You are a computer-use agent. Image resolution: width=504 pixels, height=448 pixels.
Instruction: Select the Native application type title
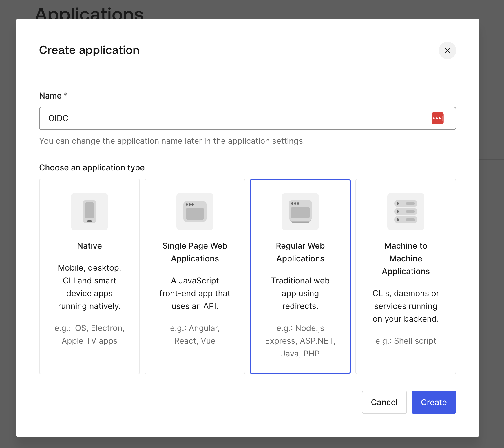(x=90, y=246)
